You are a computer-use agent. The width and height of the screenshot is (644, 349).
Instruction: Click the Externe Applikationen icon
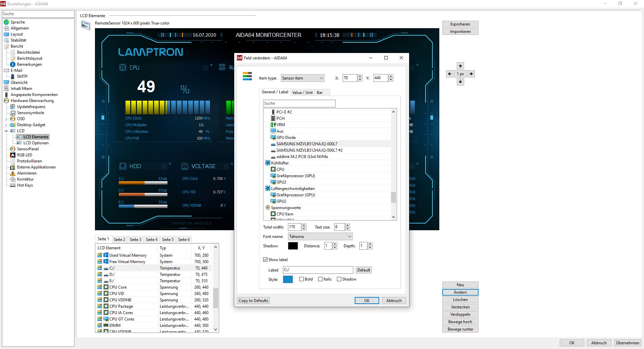coord(13,167)
